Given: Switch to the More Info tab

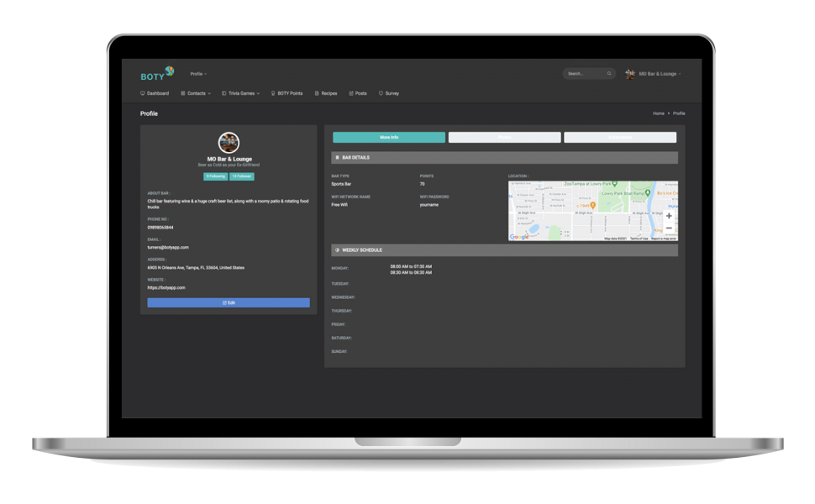Looking at the screenshot, I should click(389, 137).
